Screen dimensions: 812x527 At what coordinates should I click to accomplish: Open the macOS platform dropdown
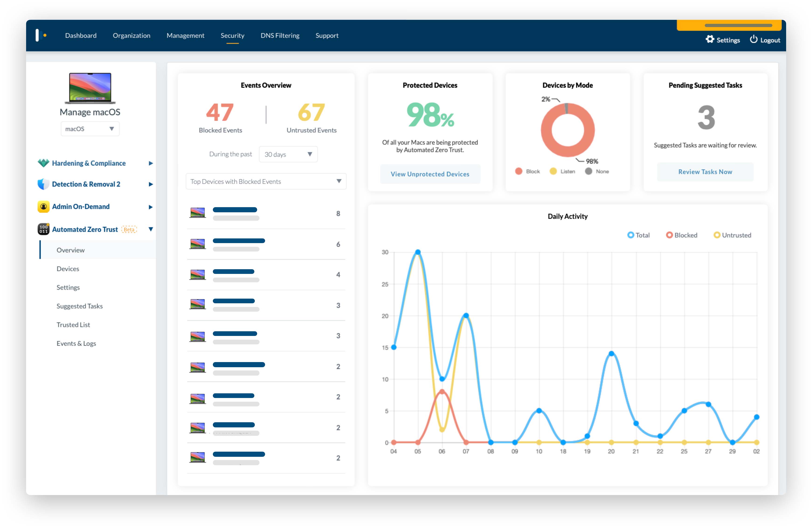click(90, 129)
